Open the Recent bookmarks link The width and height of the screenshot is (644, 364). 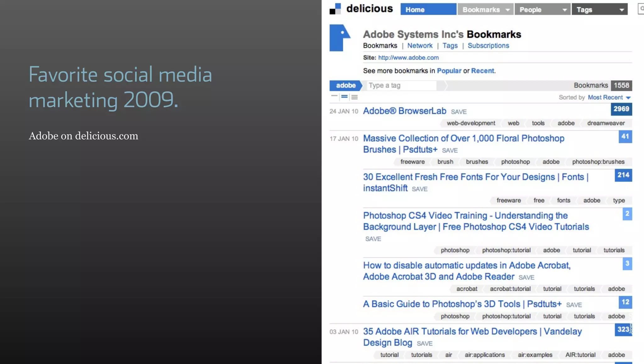(482, 71)
